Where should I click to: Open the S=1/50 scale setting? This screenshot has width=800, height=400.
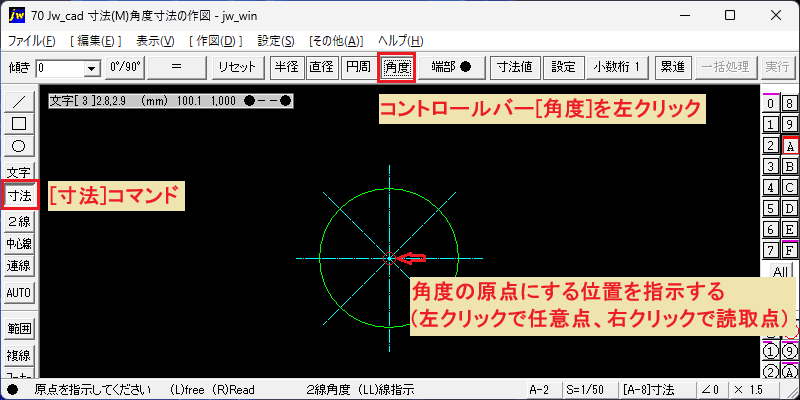587,390
